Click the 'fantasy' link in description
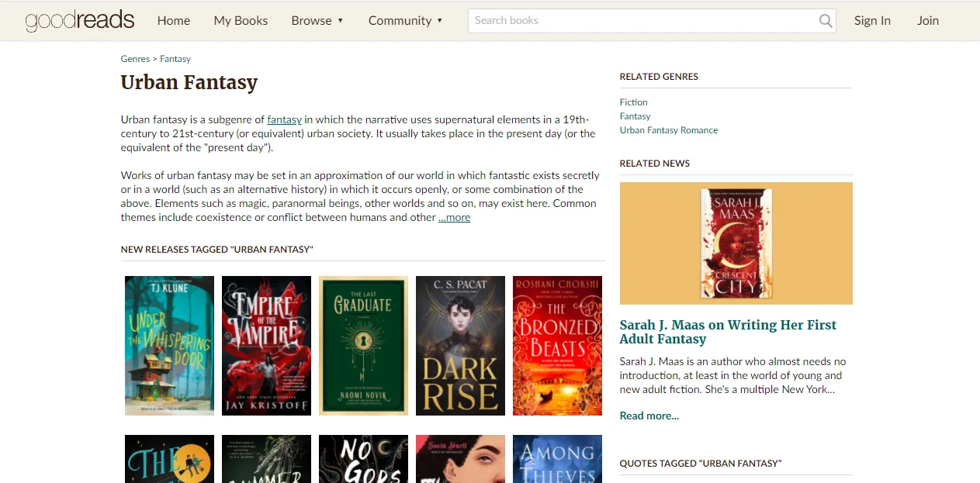Viewport: 980px width, 483px height. pyautogui.click(x=284, y=119)
